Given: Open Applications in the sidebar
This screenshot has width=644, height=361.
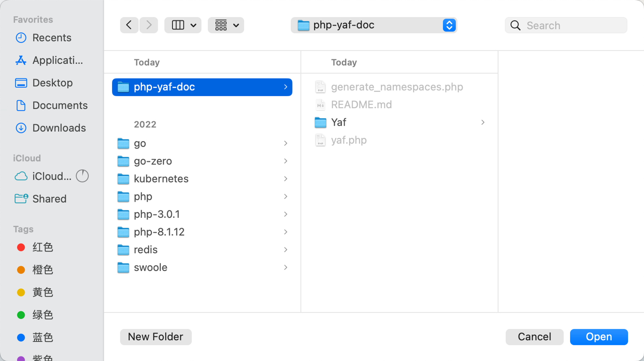Looking at the screenshot, I should click(x=57, y=61).
